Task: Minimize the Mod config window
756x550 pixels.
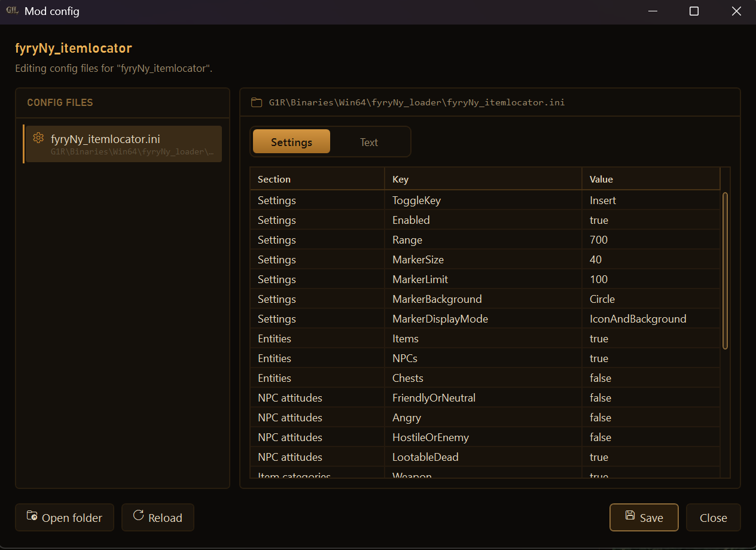Action: point(652,11)
